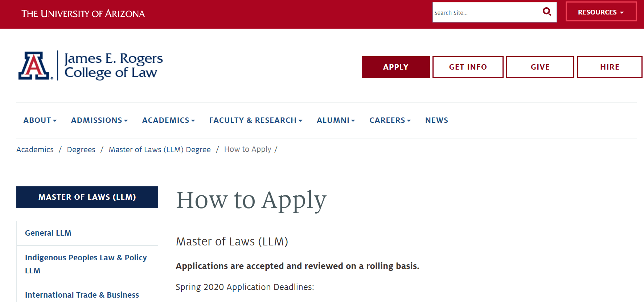
Task: Click the Get Info button
Action: click(468, 67)
